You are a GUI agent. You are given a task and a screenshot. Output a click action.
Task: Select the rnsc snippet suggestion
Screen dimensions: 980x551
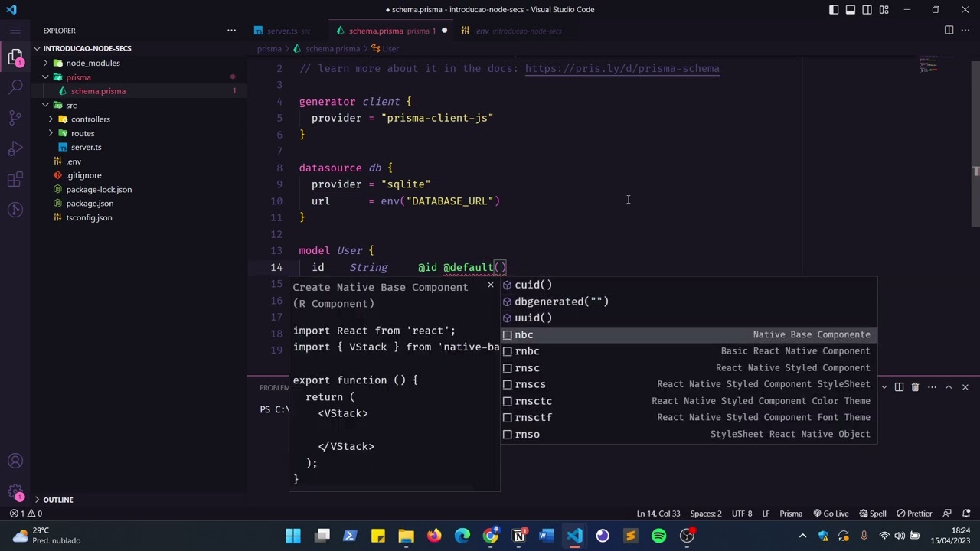pos(688,367)
